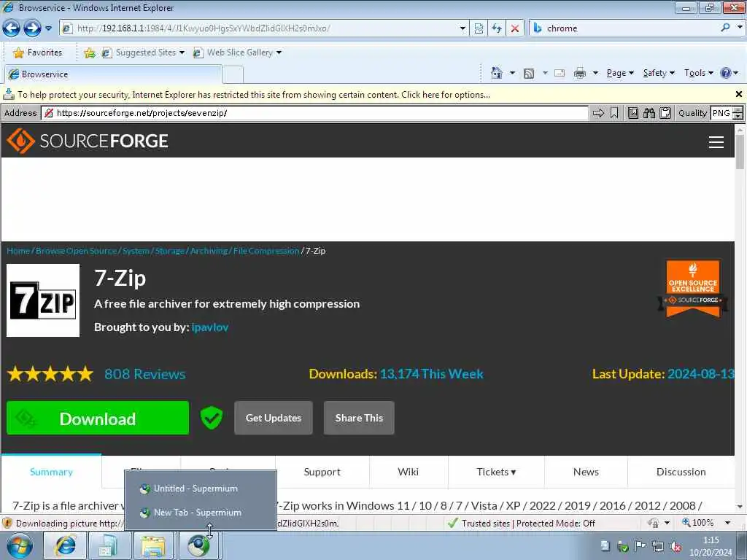The height and width of the screenshot is (560, 747).
Task: Change the Quality PNG stepper
Action: [738, 113]
